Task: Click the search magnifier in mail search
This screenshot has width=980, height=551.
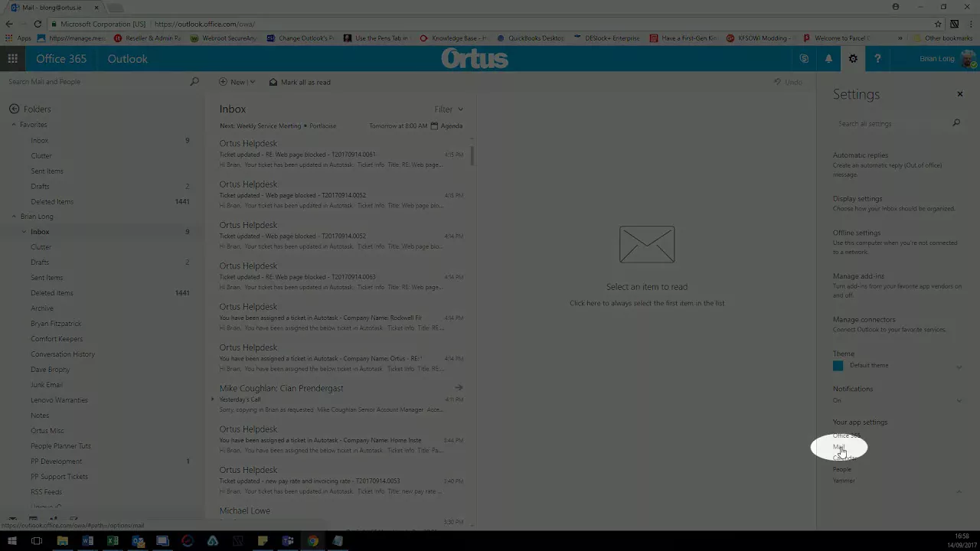Action: [x=194, y=82]
